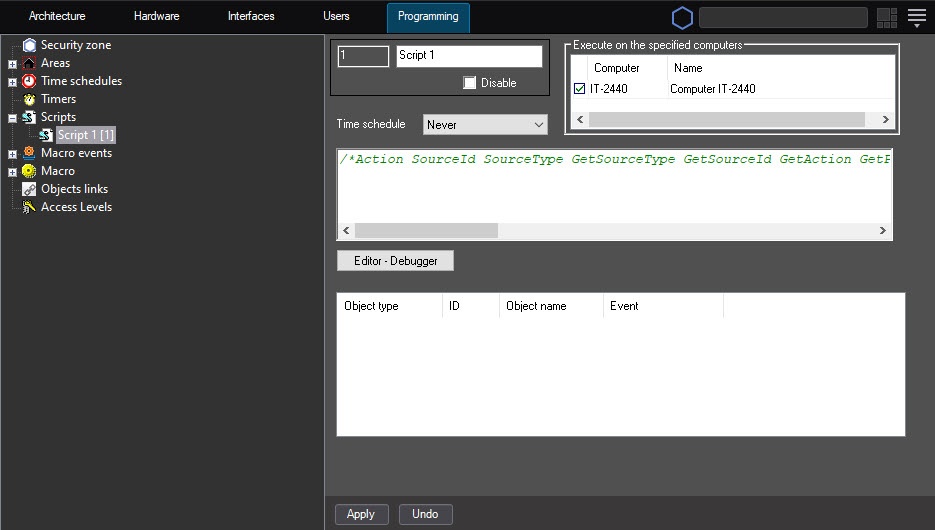Click the blue hexagon icon in header
This screenshot has height=530, width=935.
[x=682, y=18]
